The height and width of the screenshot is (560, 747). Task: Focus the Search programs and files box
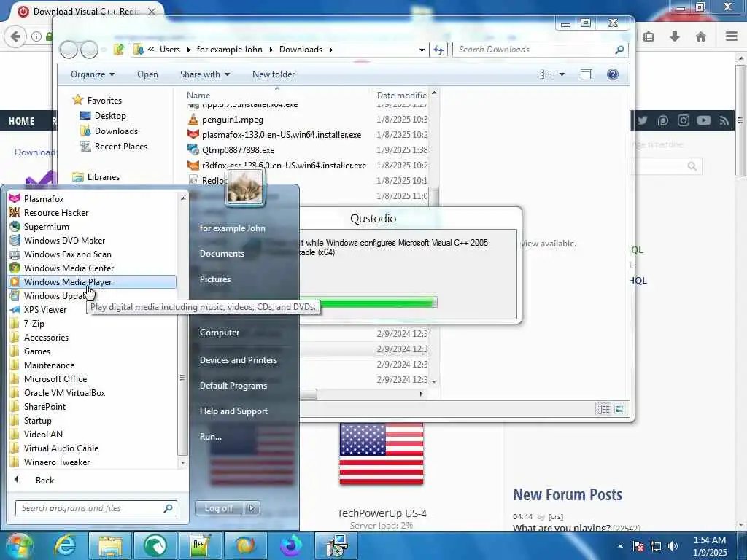click(x=96, y=508)
